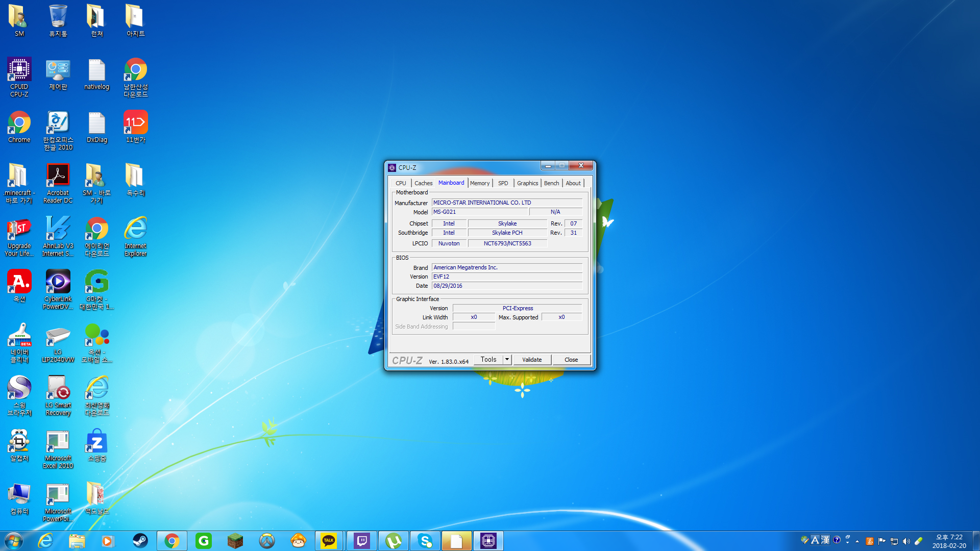Click the Model value MS-G021
The image size is (980, 551).
(480, 212)
